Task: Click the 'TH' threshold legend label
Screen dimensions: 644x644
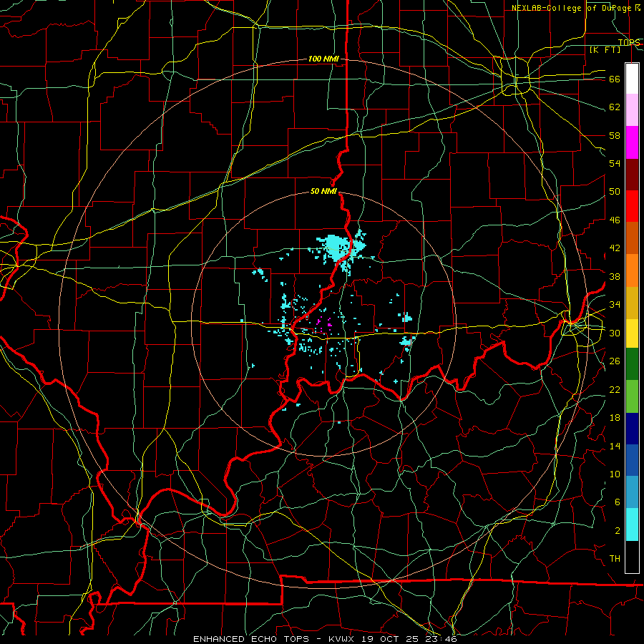Action: (x=615, y=559)
